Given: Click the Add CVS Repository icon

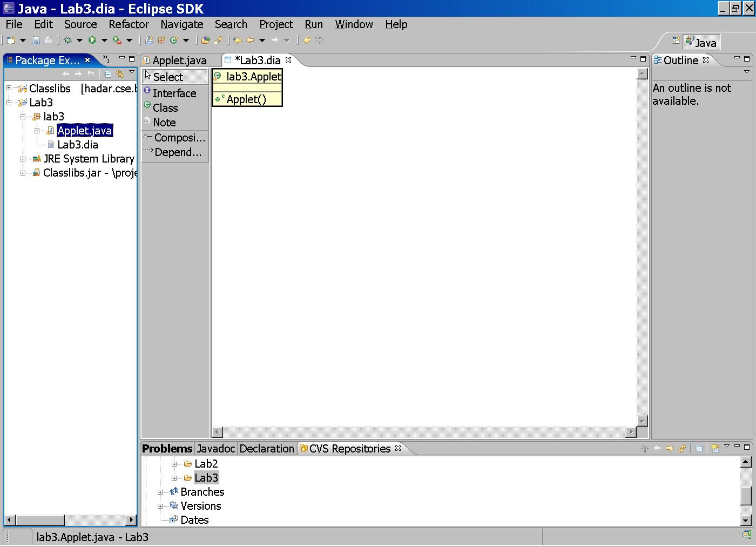Looking at the screenshot, I should point(715,448).
